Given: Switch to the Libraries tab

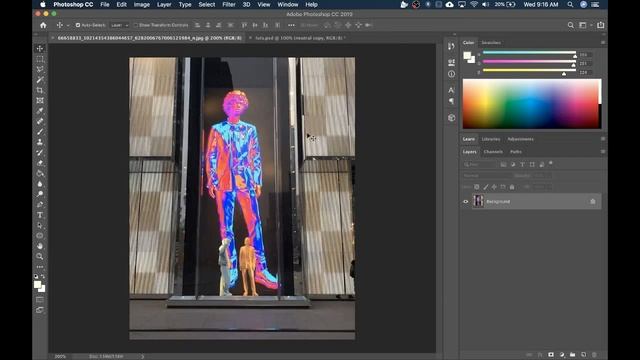Looking at the screenshot, I should 491,139.
